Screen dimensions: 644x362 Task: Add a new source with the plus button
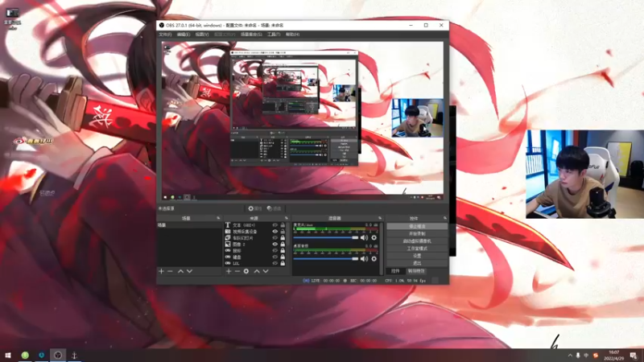click(229, 271)
